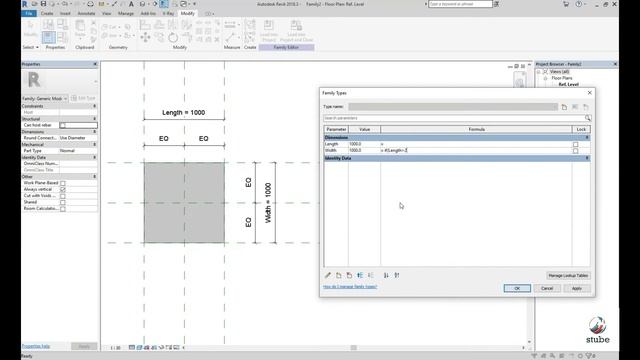Click the Length value cell 1000.0
The width and height of the screenshot is (640, 360).
[x=364, y=144]
